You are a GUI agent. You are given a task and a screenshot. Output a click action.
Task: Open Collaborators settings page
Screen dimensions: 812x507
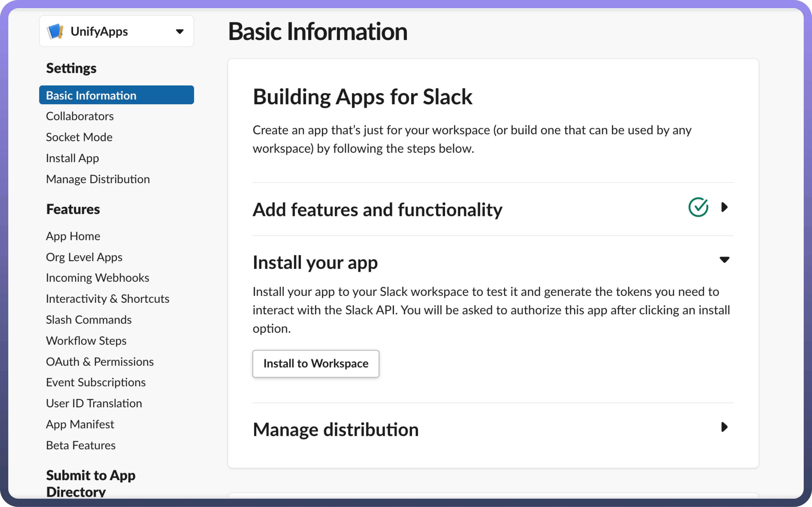point(80,116)
